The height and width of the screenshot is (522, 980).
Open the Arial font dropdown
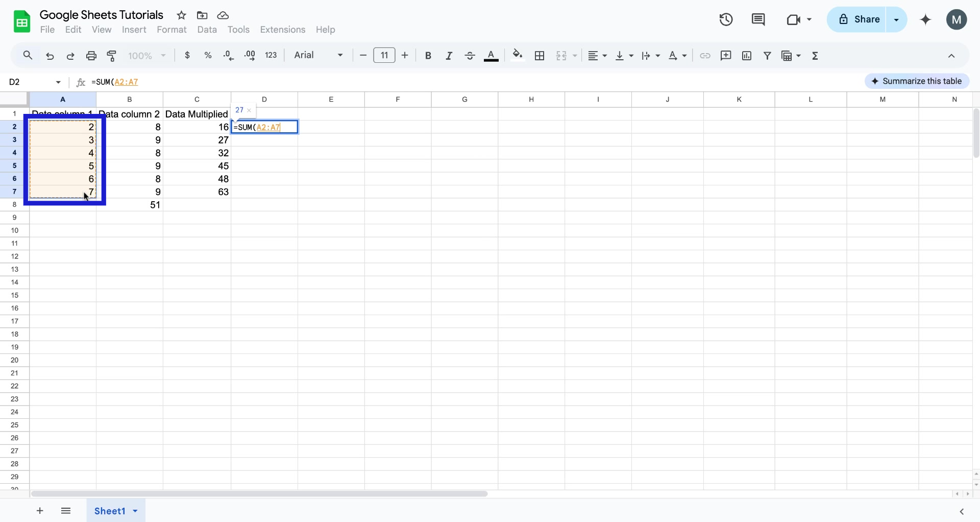click(x=317, y=56)
